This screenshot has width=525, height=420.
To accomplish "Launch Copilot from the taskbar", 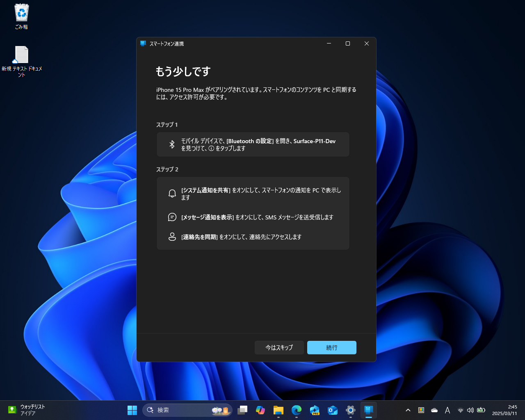I will (x=260, y=410).
